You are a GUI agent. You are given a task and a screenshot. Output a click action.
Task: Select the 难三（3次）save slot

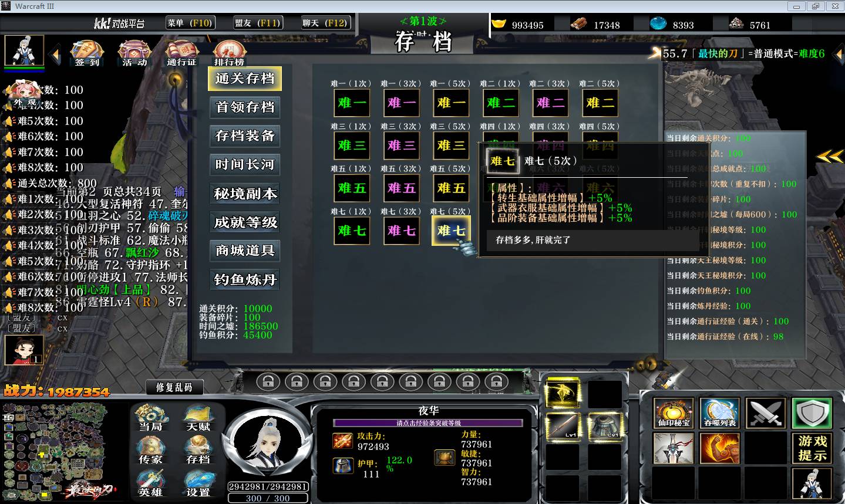tap(402, 146)
